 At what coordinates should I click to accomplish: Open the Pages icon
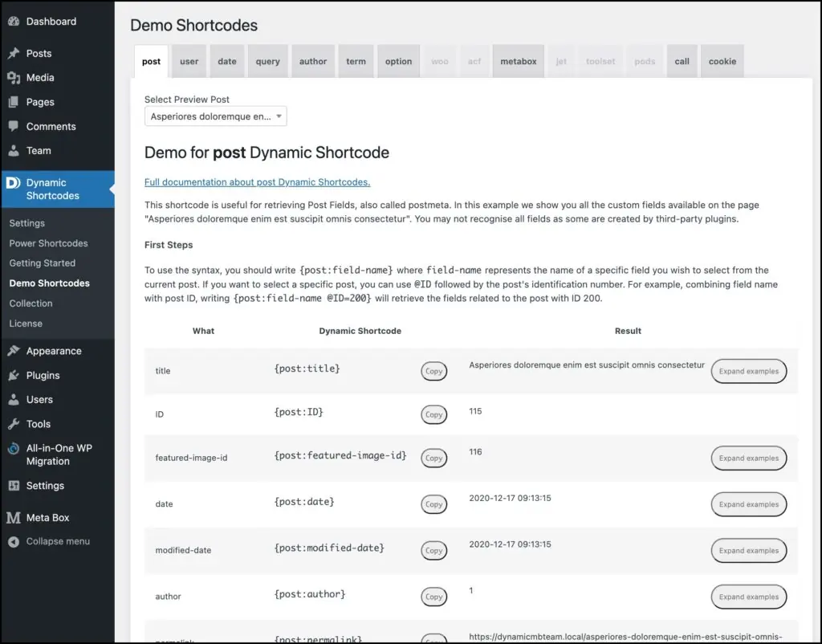pos(13,102)
